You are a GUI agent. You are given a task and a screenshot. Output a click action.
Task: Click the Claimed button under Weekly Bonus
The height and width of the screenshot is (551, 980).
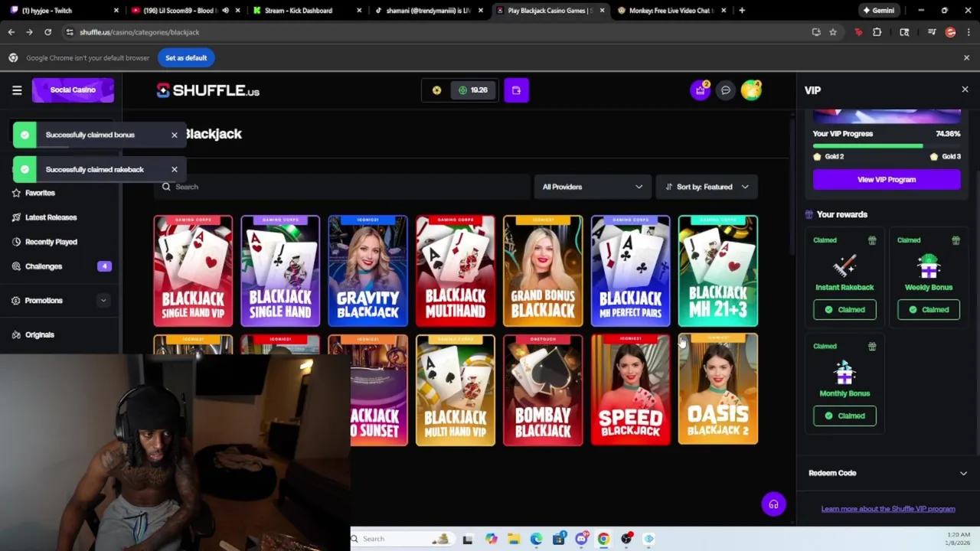click(929, 310)
